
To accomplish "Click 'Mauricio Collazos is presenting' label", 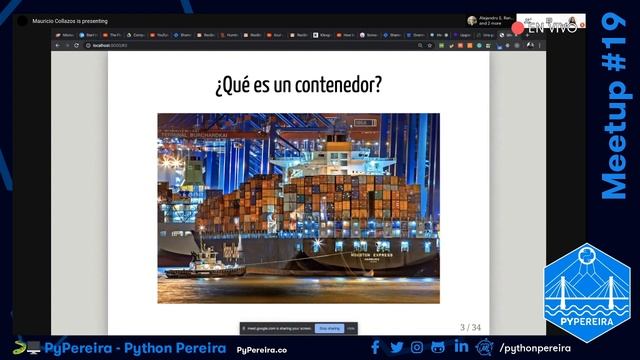I will tap(70, 21).
